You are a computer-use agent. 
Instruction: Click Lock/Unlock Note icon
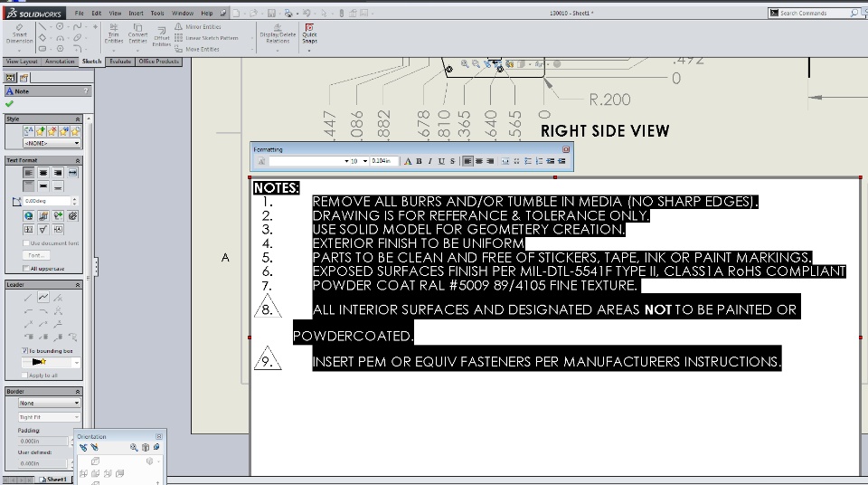coord(72,215)
